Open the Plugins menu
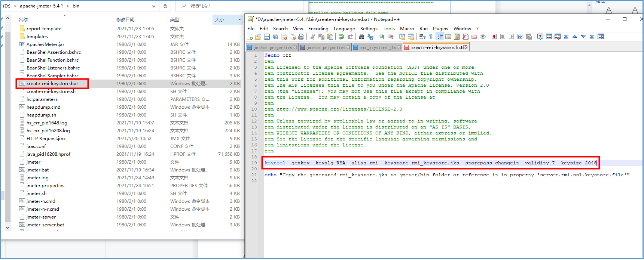 pyautogui.click(x=440, y=29)
